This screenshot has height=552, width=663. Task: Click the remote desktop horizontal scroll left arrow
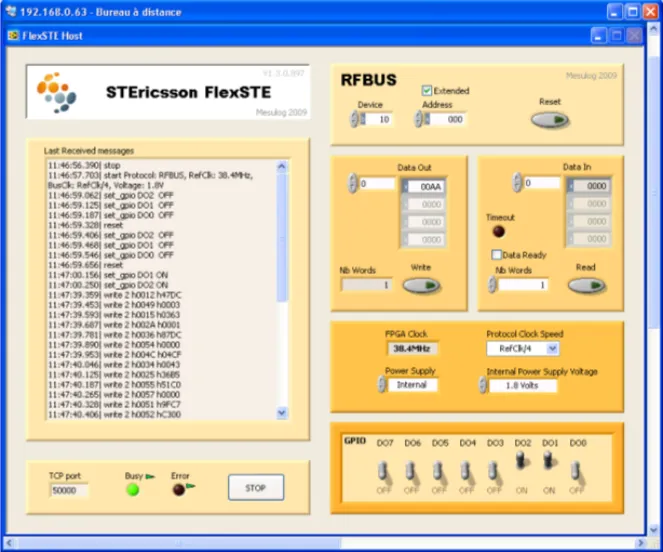click(9, 543)
